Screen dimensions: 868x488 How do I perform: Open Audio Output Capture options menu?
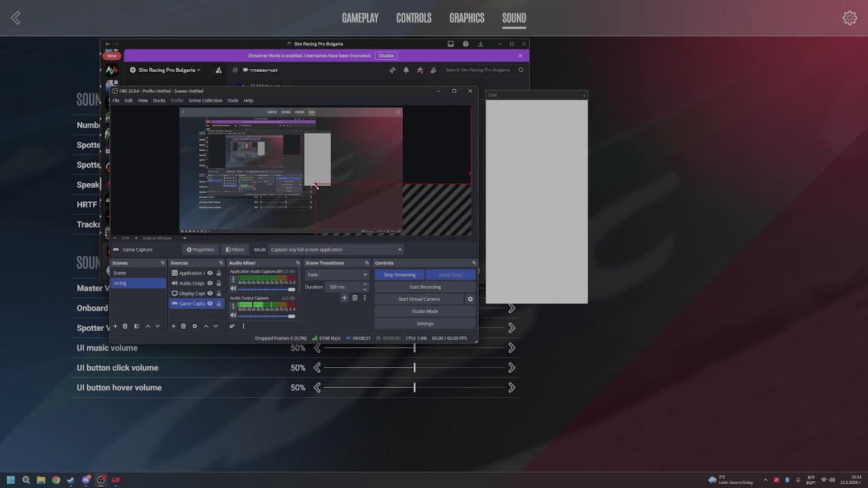233,306
